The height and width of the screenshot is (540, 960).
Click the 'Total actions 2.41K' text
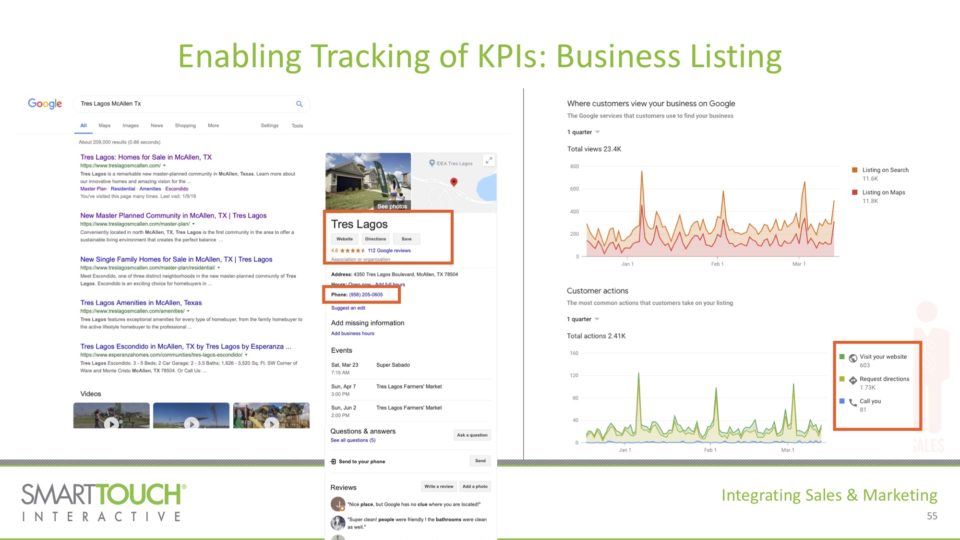[596, 336]
